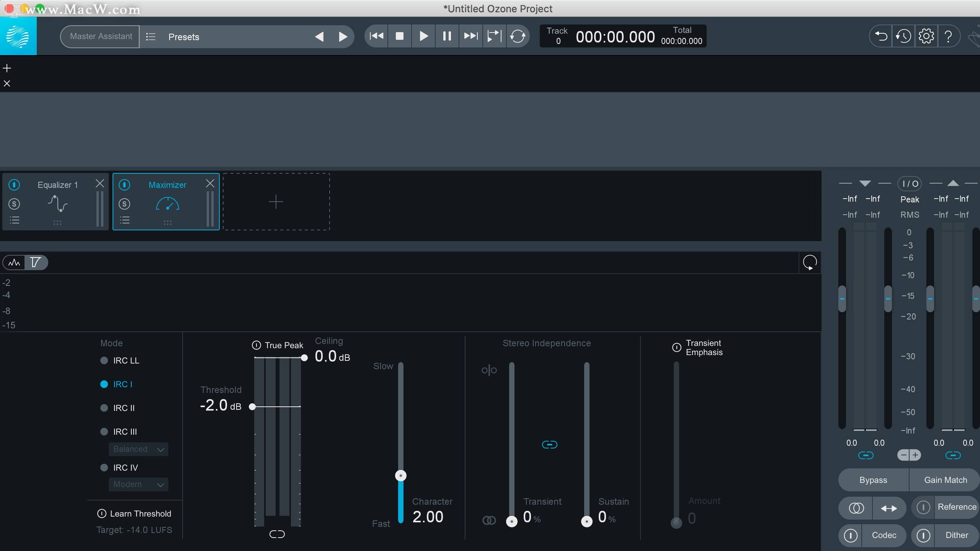The width and height of the screenshot is (980, 551).
Task: Pause playback
Action: click(x=447, y=36)
